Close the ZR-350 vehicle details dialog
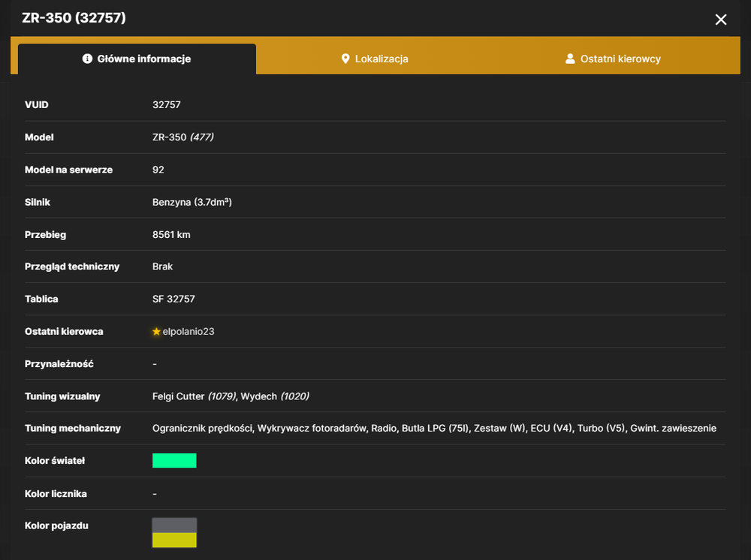 coord(720,20)
